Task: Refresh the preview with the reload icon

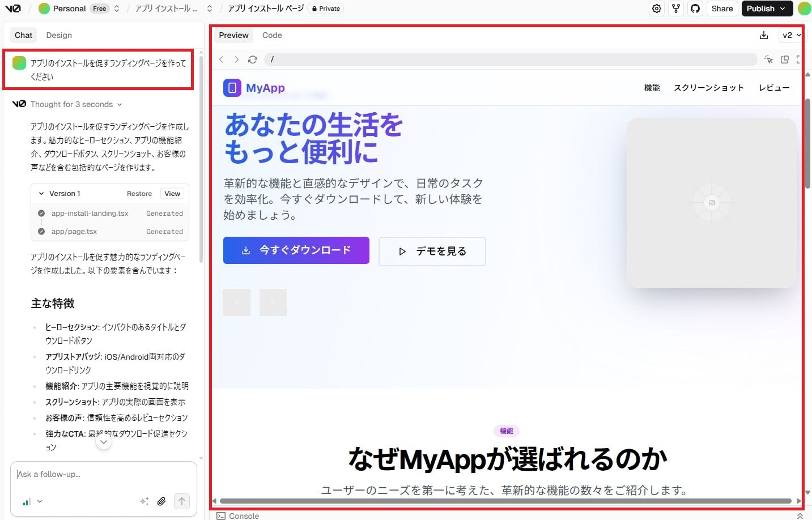Action: pos(252,59)
